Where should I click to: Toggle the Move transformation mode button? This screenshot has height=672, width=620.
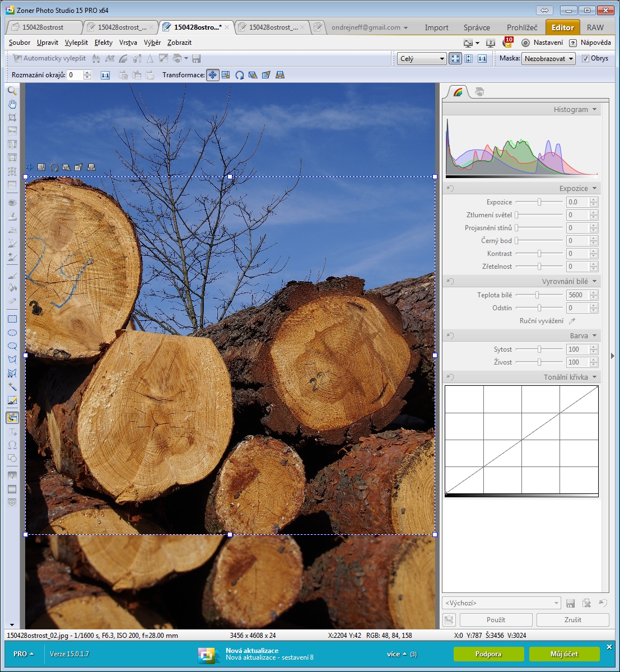click(212, 75)
